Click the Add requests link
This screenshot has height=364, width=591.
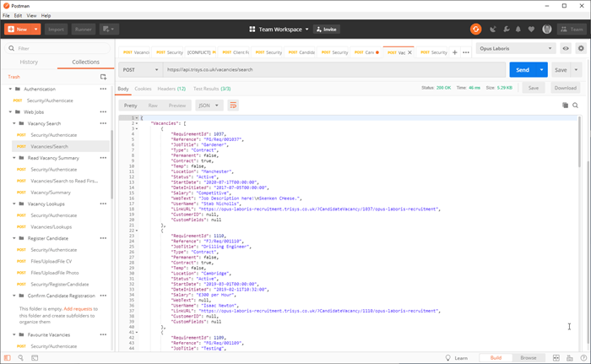tap(78, 309)
